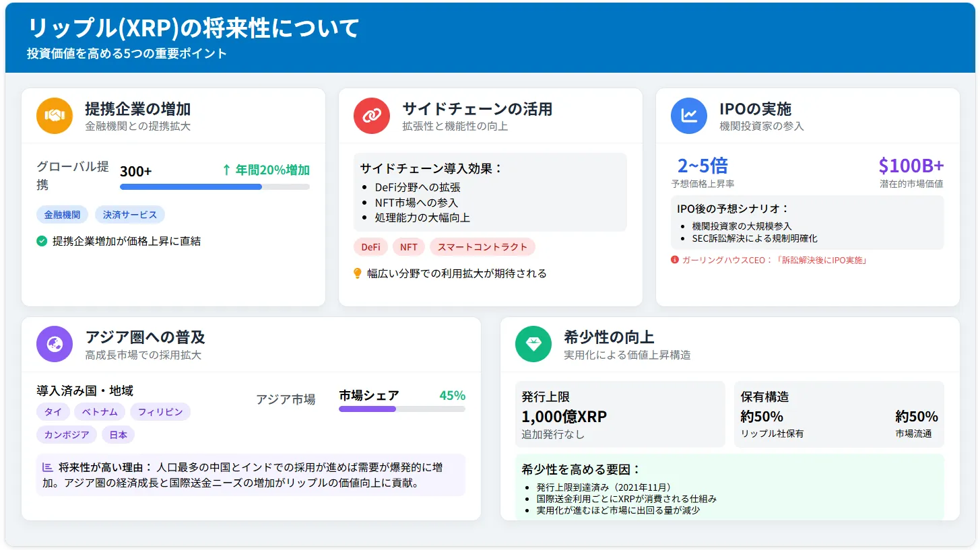Click the NFT tag
The image size is (980, 550).
point(408,246)
